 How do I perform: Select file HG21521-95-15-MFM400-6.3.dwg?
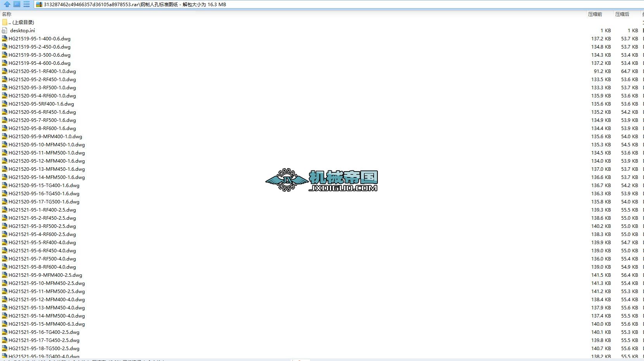click(x=47, y=324)
